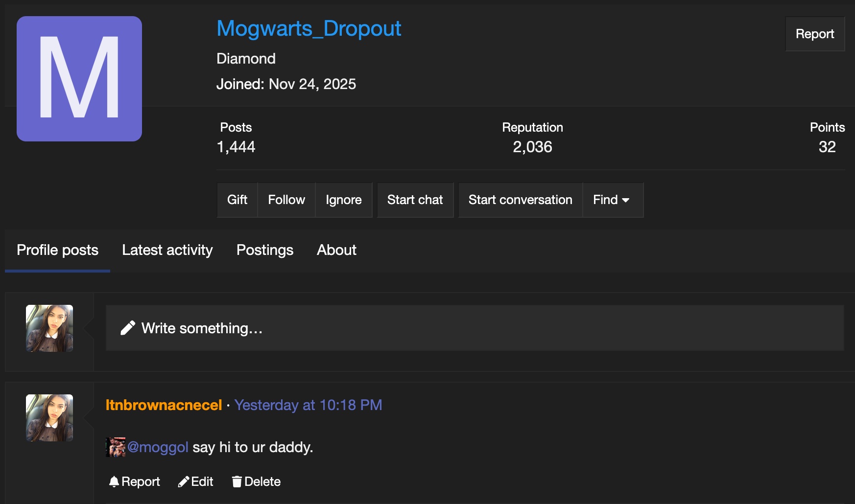The image size is (855, 504).
Task: Expand the Find dropdown menu
Action: click(612, 200)
